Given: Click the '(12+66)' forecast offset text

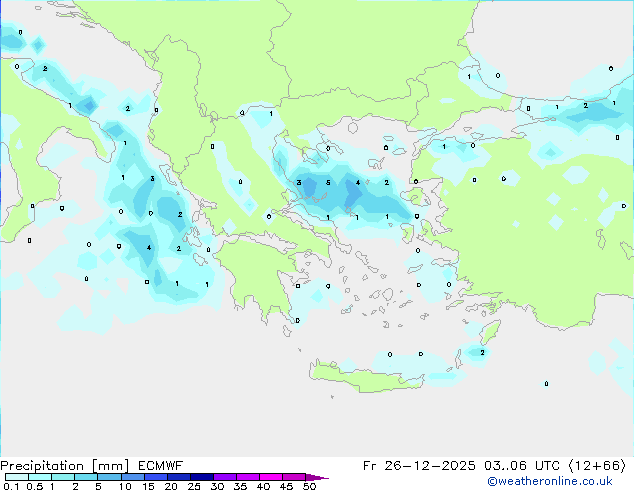Looking at the screenshot, I should point(597,466).
